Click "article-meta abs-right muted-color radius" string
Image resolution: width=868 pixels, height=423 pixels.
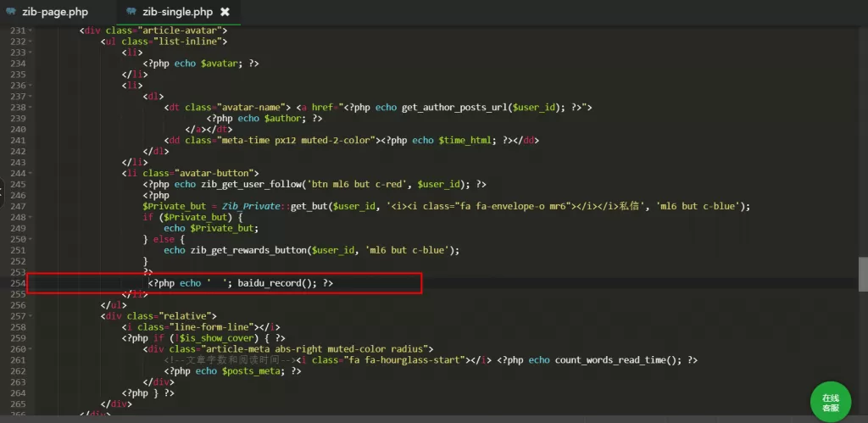pyautogui.click(x=314, y=348)
